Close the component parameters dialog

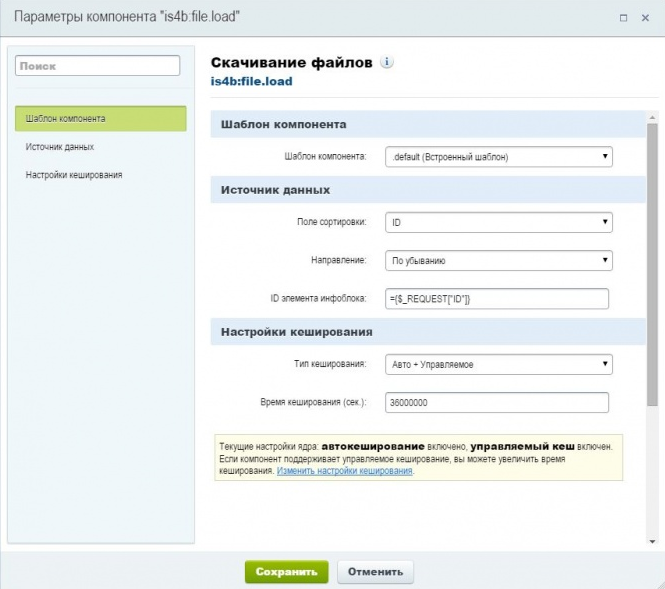click(x=646, y=17)
